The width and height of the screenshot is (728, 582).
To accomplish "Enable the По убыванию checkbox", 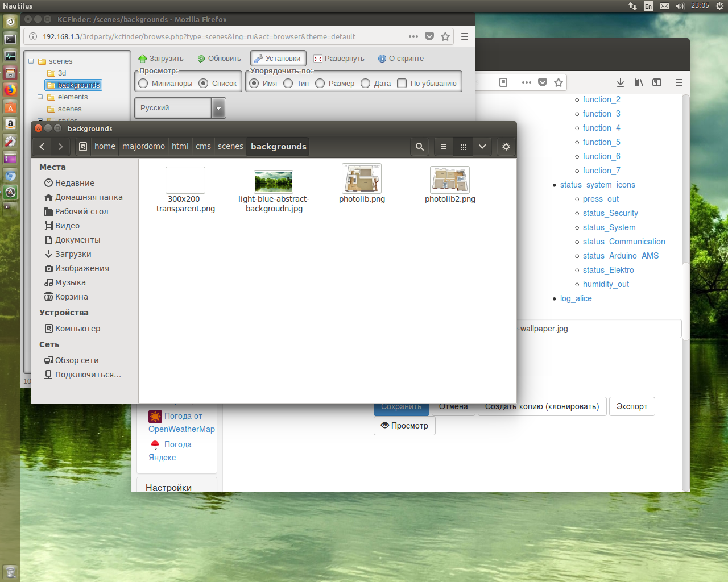I will tap(402, 84).
